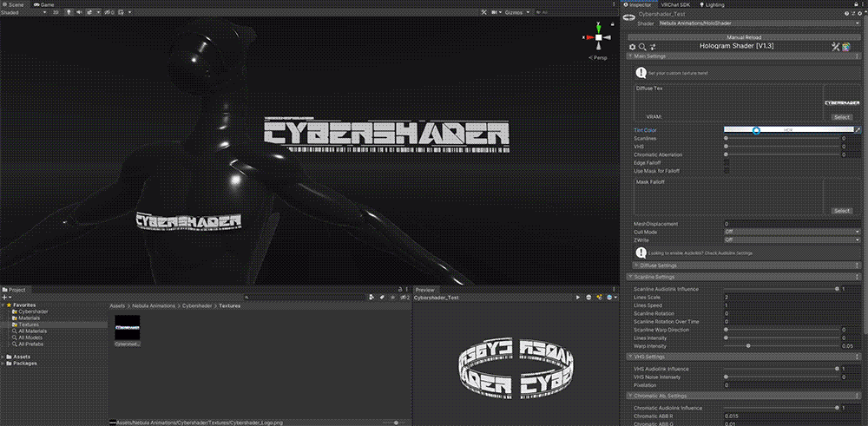Open the colorful Thry editor icon

846,47
